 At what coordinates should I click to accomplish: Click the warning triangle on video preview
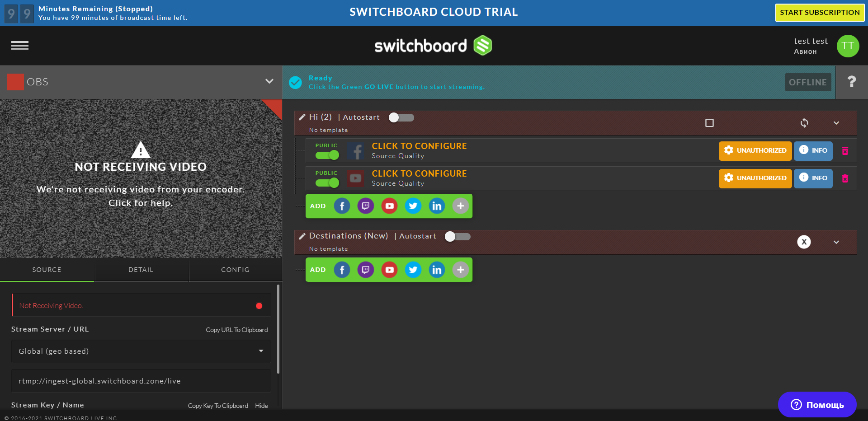click(x=141, y=150)
